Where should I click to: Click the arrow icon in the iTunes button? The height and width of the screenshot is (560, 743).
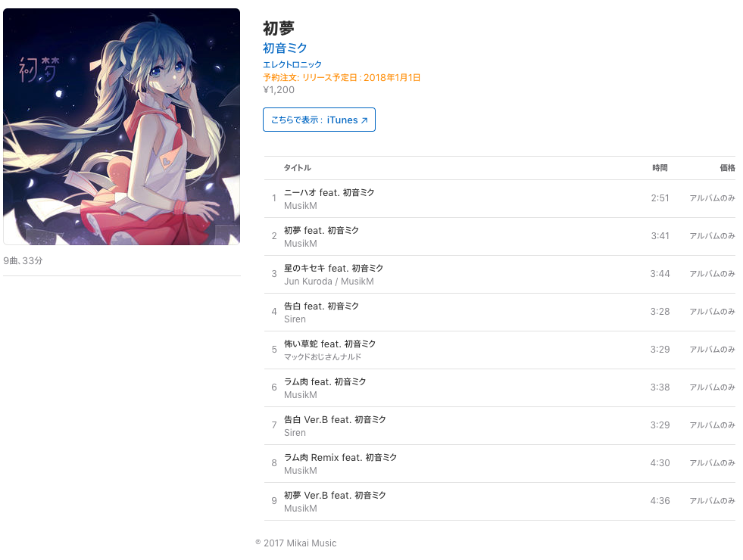[364, 120]
